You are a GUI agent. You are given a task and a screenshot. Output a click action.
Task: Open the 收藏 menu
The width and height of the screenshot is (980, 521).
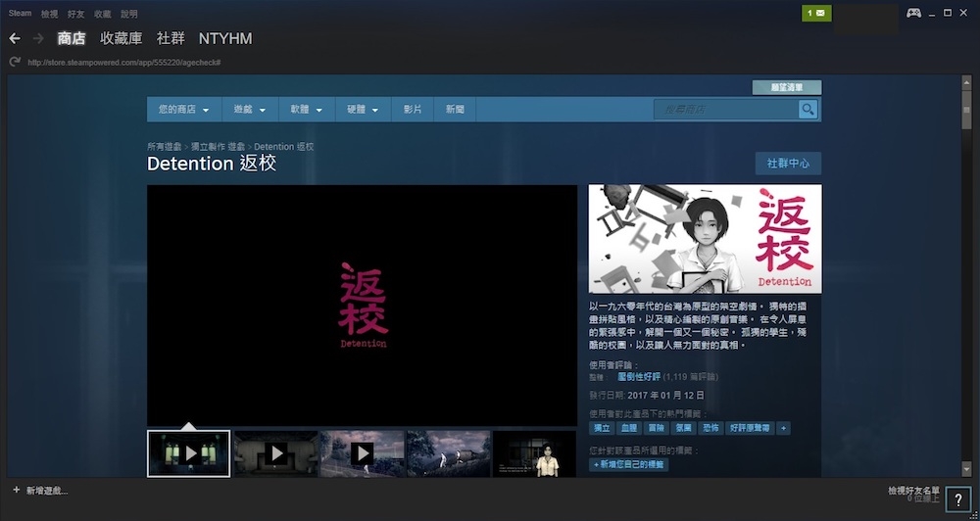(x=103, y=14)
